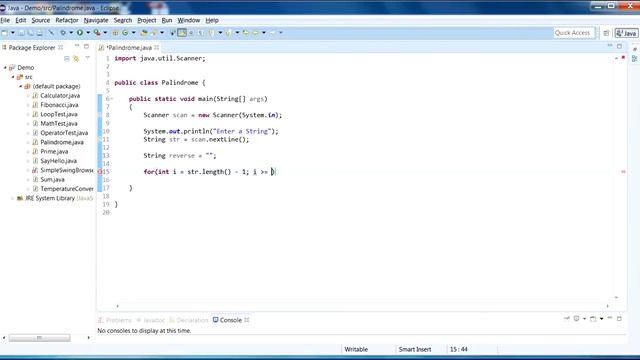Collapse the default package node
640x360 pixels.
(20, 86)
